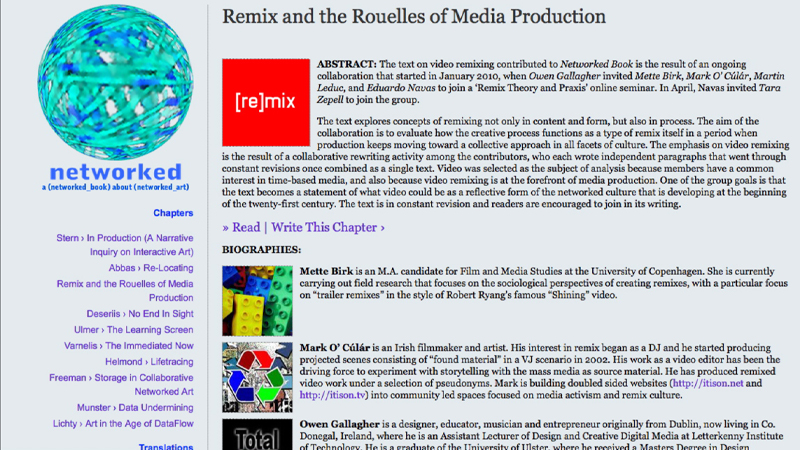Click the networked globe logo

point(115,82)
